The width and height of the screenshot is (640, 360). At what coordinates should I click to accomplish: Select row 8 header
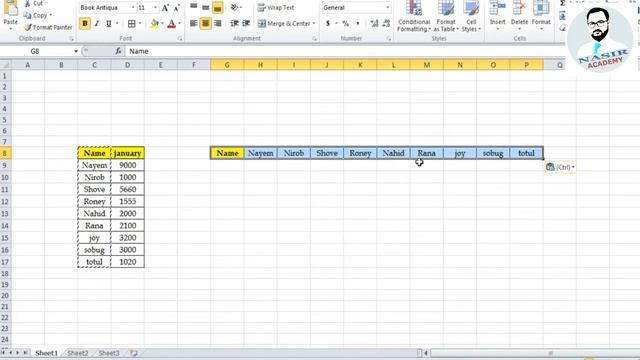(5, 153)
